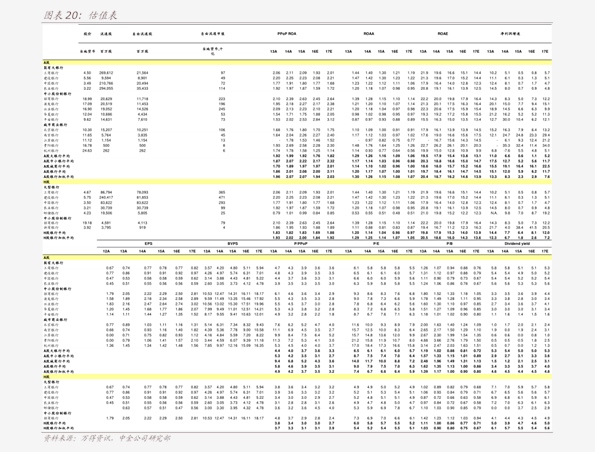Click the source note 资料来源 at bottom

coord(107,438)
